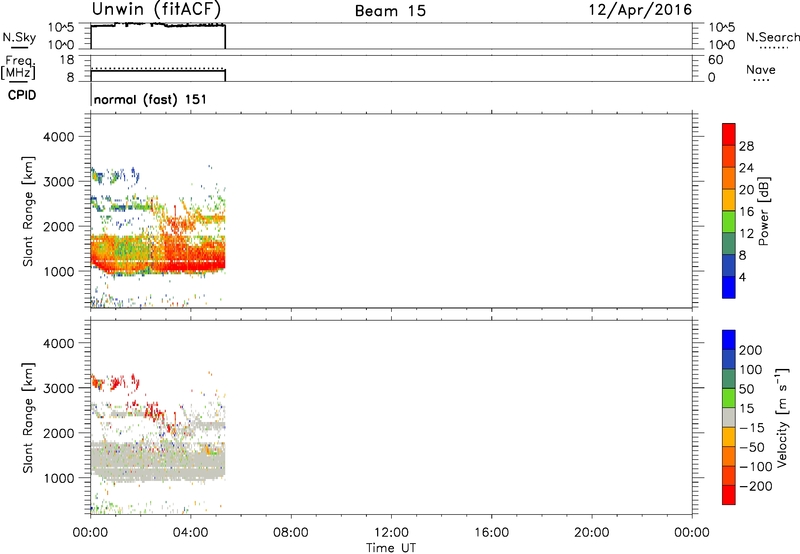Click the power panel 'Slant Range [km]' title
Screen dimensions: 800x554
(28, 211)
